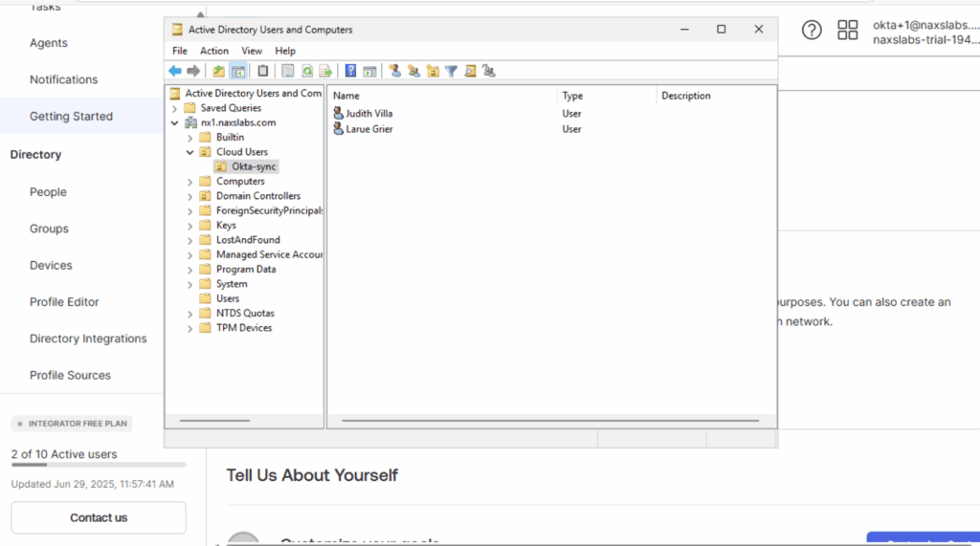Go back using the blue Back arrow
This screenshot has width=980, height=546.
pos(175,71)
